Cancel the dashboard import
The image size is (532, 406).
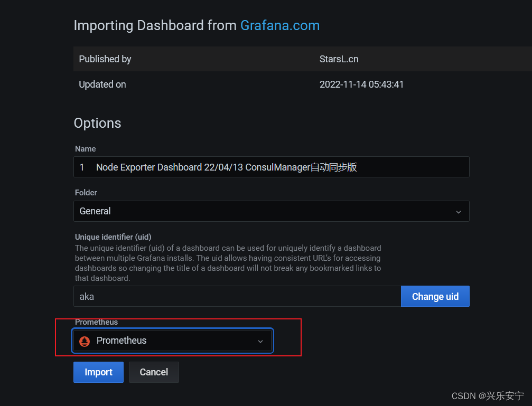154,372
